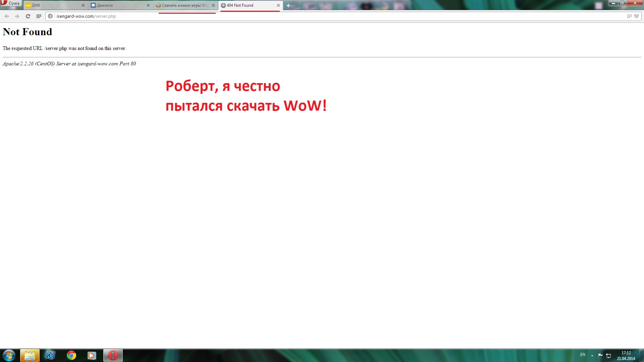644x362 pixels.
Task: Show hidden system tray icons
Action: [x=592, y=355]
